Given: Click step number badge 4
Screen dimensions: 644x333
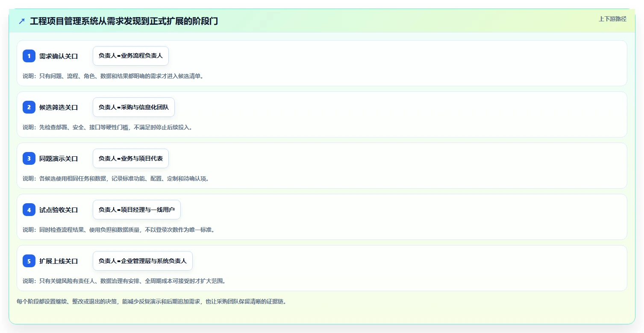Looking at the screenshot, I should click(x=29, y=210).
